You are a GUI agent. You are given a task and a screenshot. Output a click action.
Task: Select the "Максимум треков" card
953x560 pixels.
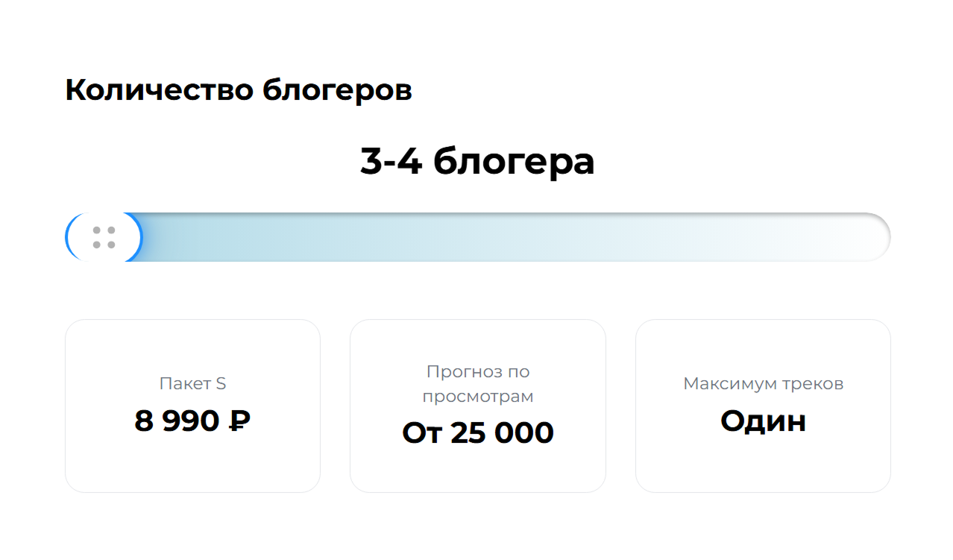pos(763,462)
